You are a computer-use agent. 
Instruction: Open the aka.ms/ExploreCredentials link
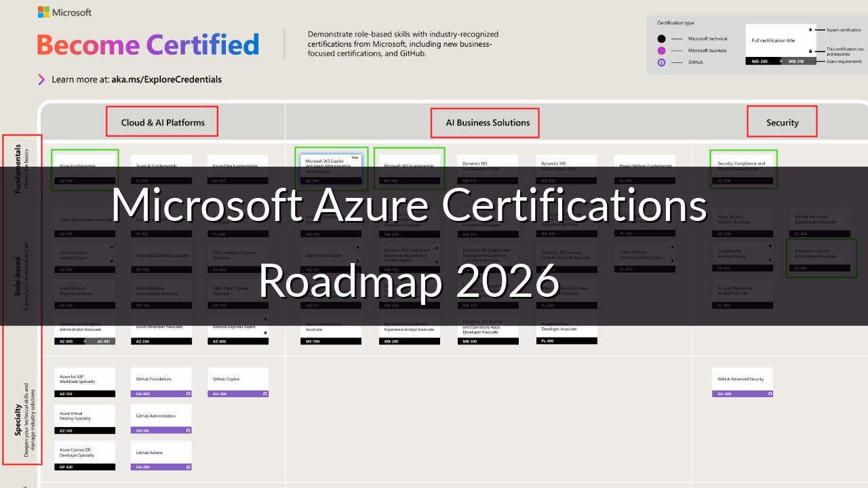coord(167,79)
